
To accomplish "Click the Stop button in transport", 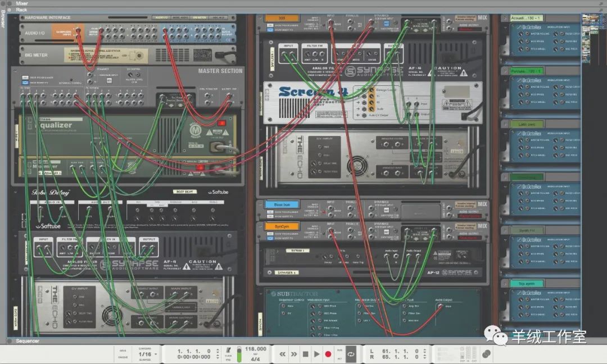I will 305,354.
